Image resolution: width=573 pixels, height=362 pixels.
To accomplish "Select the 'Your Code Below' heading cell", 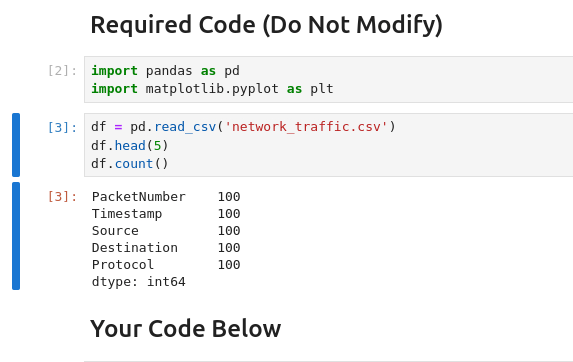I will [186, 328].
